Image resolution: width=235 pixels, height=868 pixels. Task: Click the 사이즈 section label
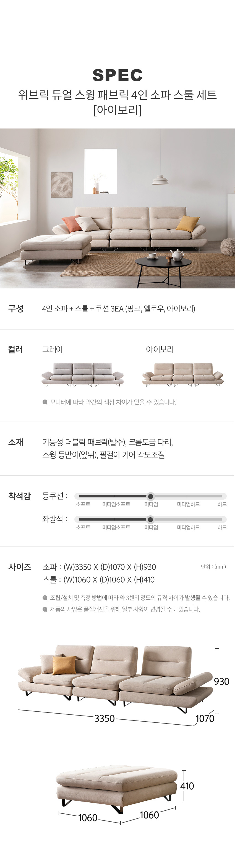coord(20,567)
